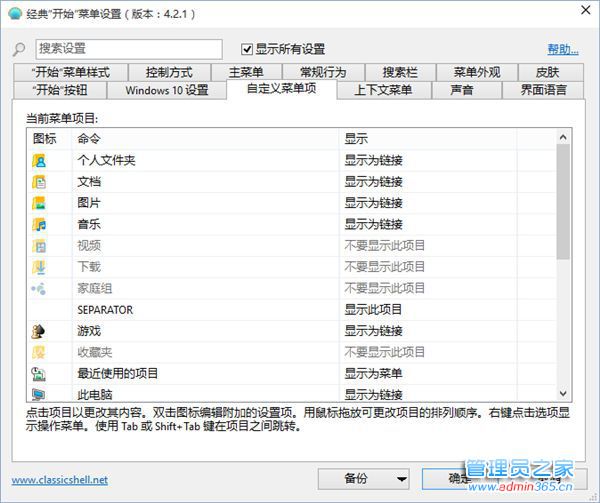Select the 文档 command text
Screen dimensions: 600x503
pos(89,182)
